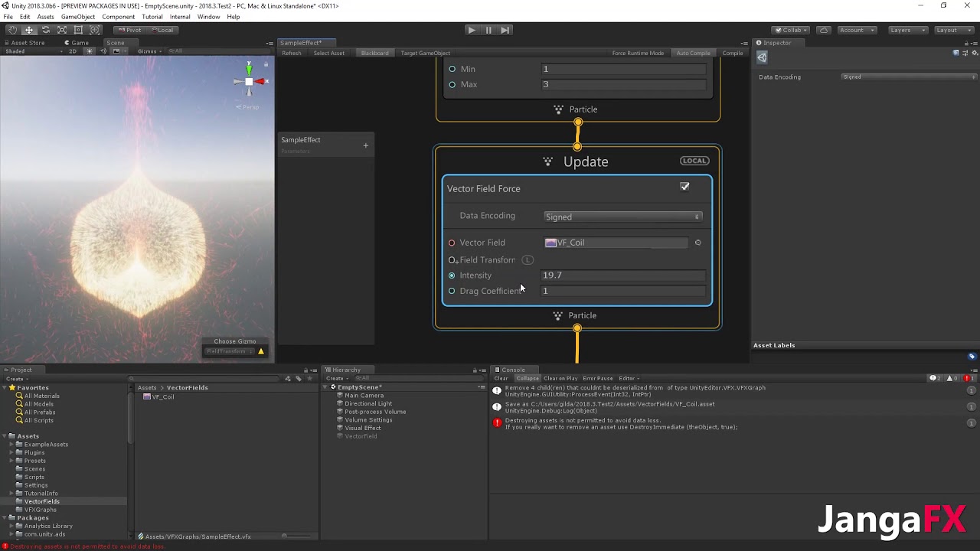Add a parameter with the blackboard plus button
This screenshot has height=551, width=980.
tap(365, 145)
